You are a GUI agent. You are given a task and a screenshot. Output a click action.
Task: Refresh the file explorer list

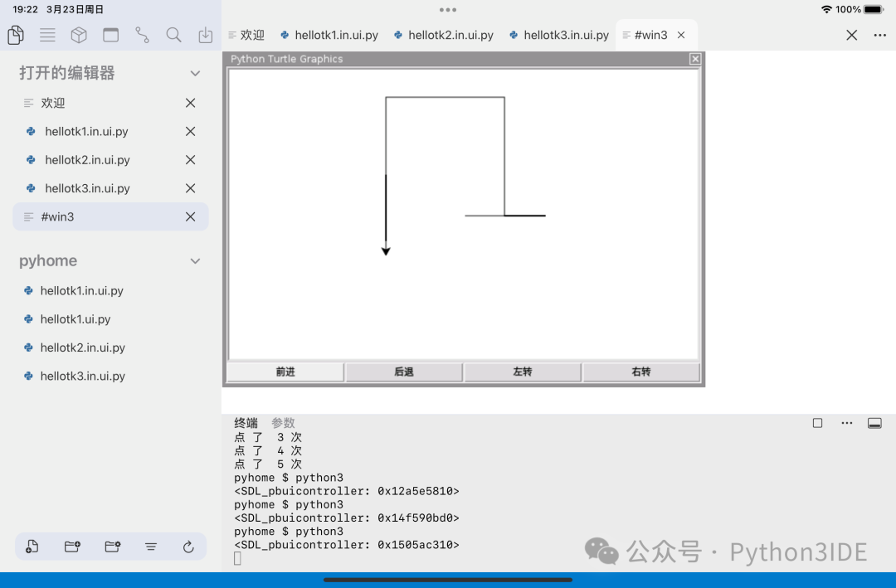[x=188, y=547]
